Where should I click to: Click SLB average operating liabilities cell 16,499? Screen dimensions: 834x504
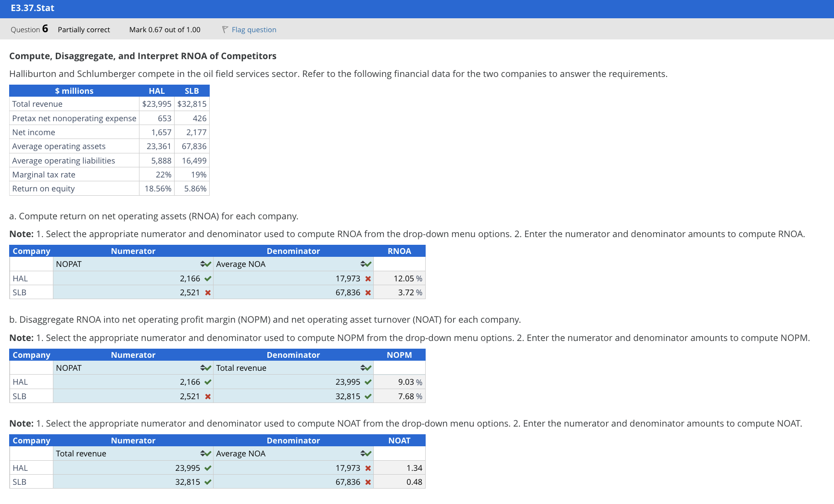pyautogui.click(x=192, y=161)
